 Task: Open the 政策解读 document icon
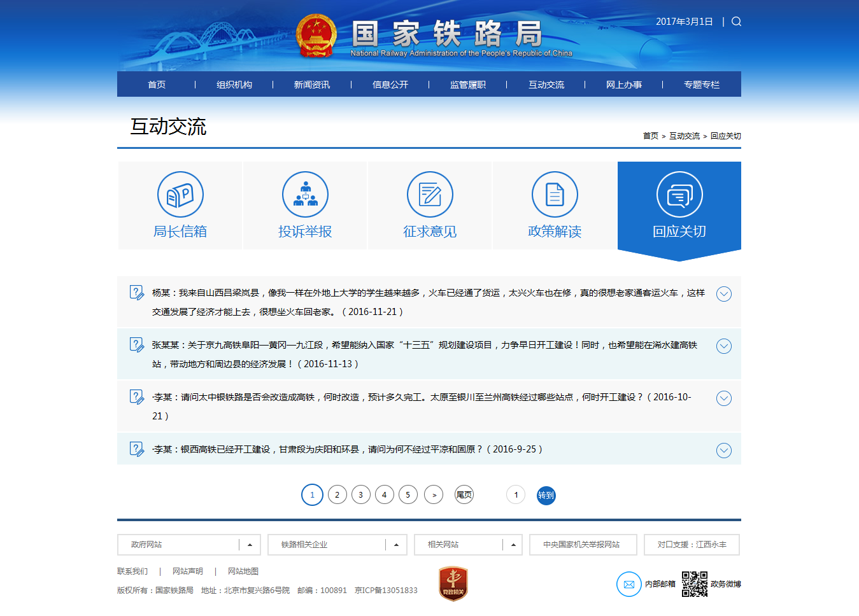[555, 195]
